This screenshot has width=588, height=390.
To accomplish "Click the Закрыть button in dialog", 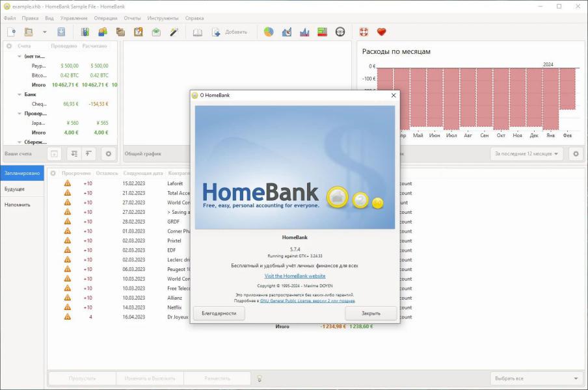I will 371,313.
